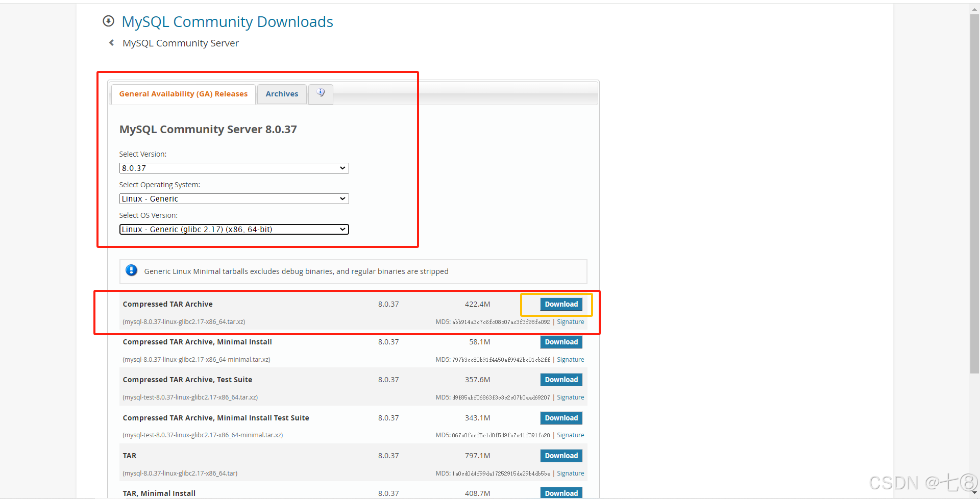Click the blue info icon in the notice box
Image resolution: width=980 pixels, height=499 pixels.
(132, 270)
